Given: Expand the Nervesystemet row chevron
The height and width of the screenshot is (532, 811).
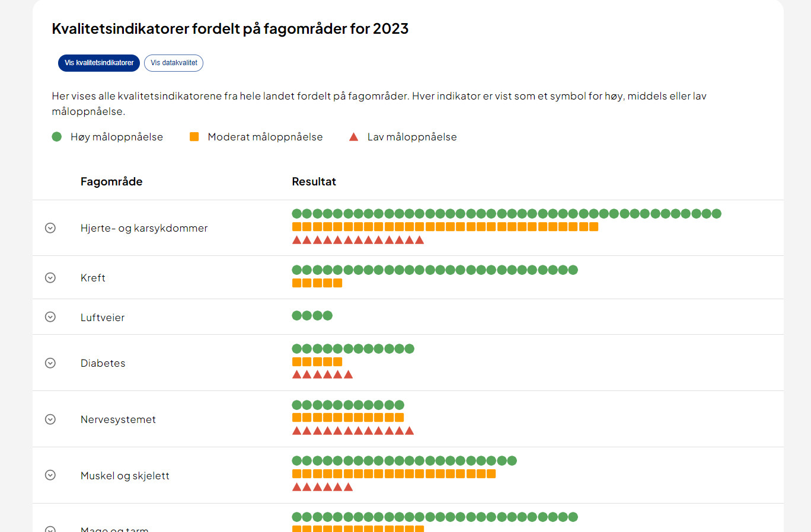Looking at the screenshot, I should [x=50, y=419].
